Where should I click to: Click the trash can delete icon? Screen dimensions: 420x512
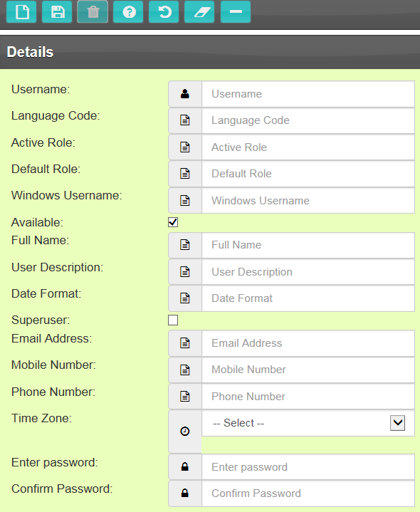point(93,12)
